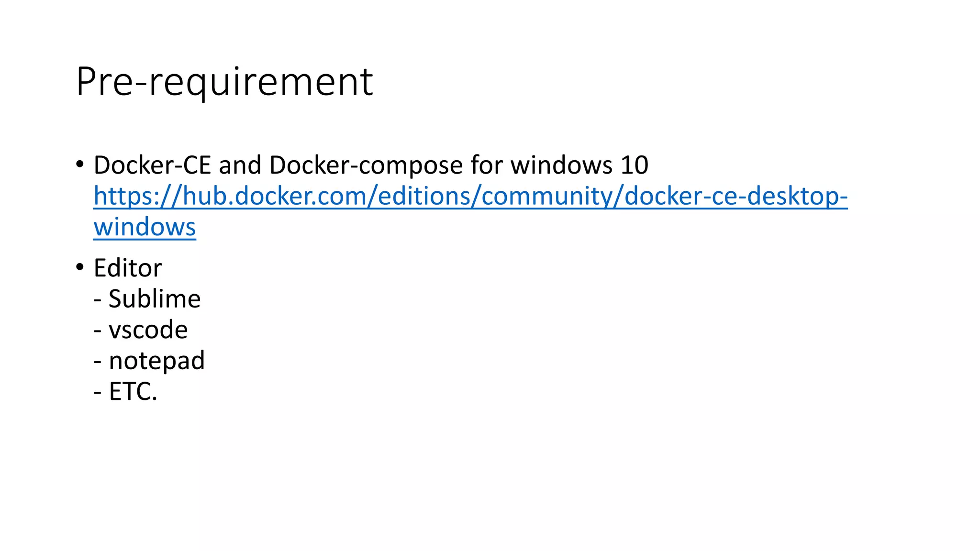Click the number "10" after windows
980x551 pixels.
point(635,165)
